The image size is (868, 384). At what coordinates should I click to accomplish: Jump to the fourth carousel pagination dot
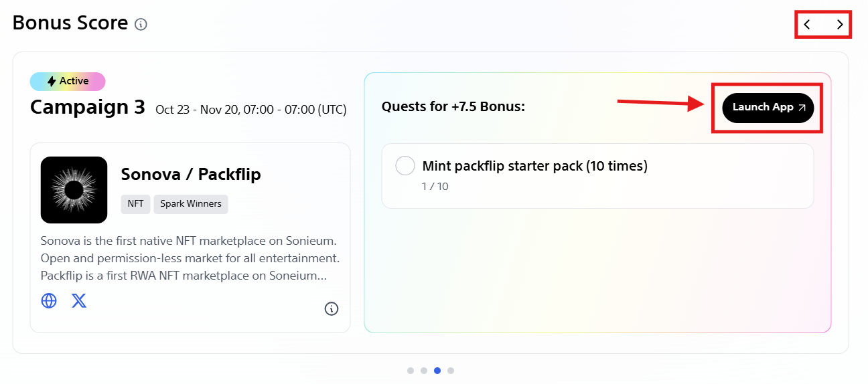(x=451, y=370)
